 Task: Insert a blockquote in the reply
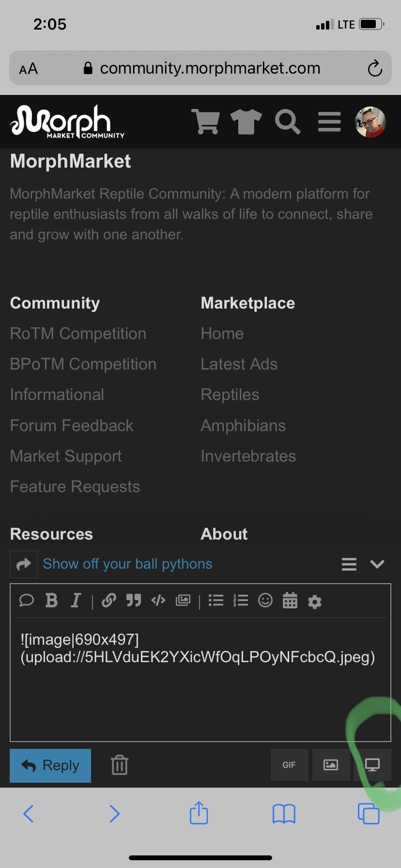click(134, 601)
